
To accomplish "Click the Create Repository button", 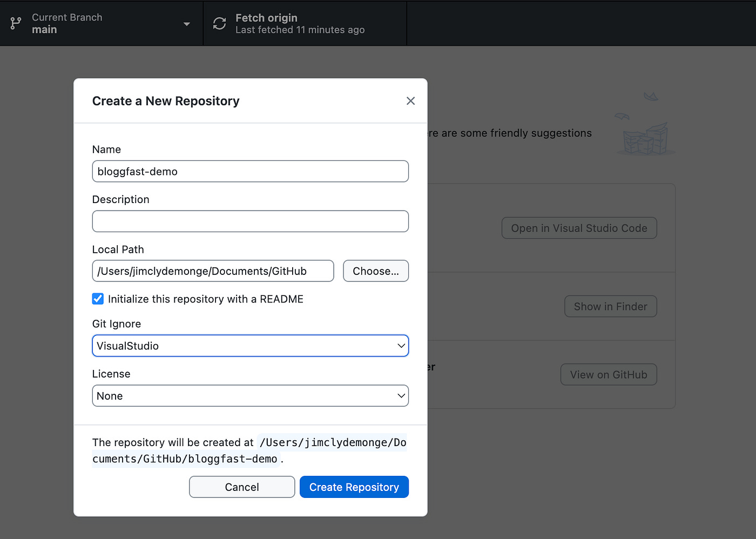I will tap(354, 487).
